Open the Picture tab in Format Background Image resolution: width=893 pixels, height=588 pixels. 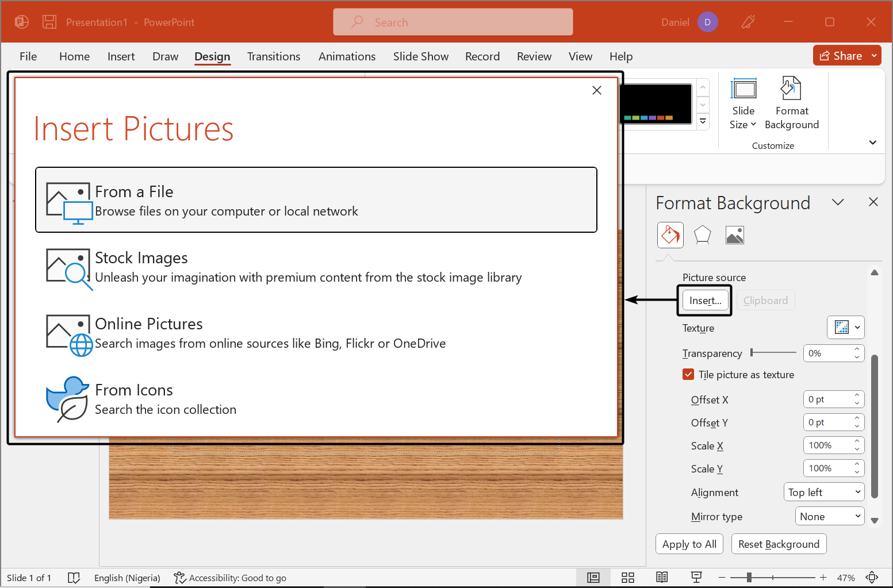click(x=734, y=235)
